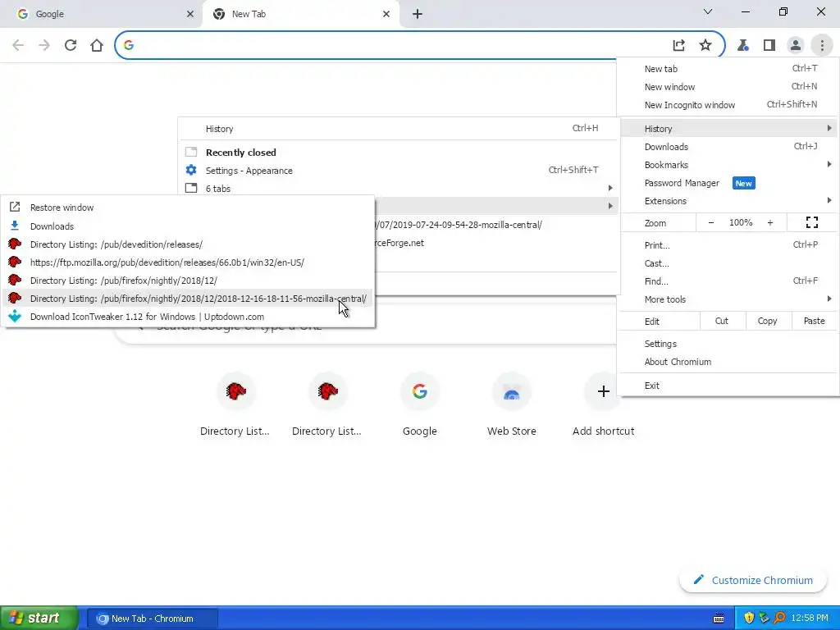The height and width of the screenshot is (630, 840).
Task: Open Directory Listing /pub/devedition/releases/ entry
Action: point(188,244)
